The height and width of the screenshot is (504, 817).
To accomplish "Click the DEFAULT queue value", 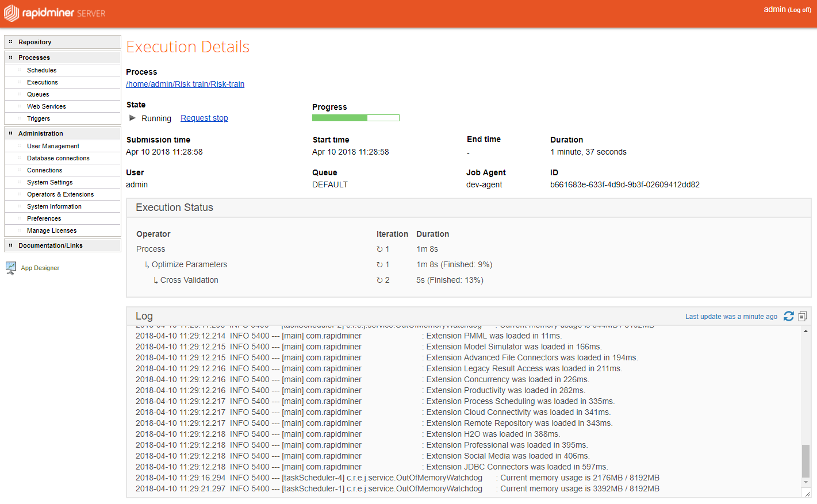I will (330, 184).
